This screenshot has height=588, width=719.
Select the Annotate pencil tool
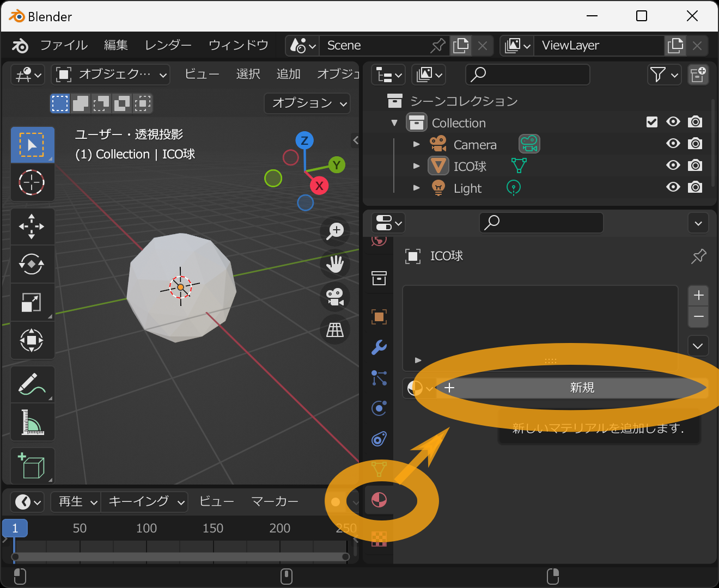coord(32,384)
